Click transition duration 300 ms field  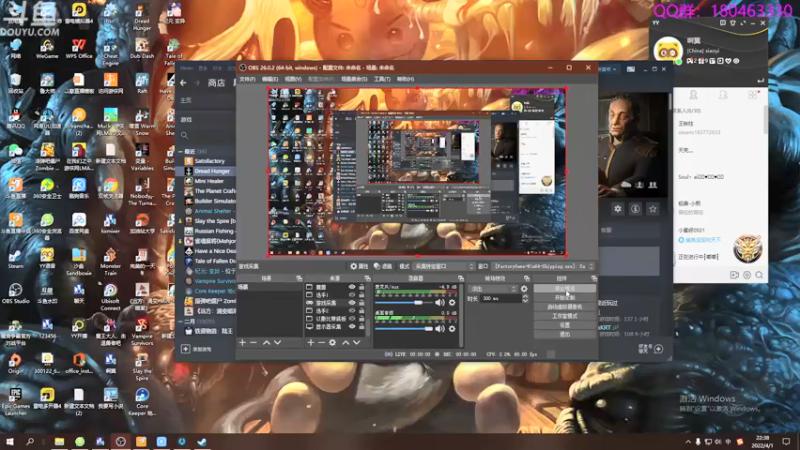pyautogui.click(x=500, y=298)
